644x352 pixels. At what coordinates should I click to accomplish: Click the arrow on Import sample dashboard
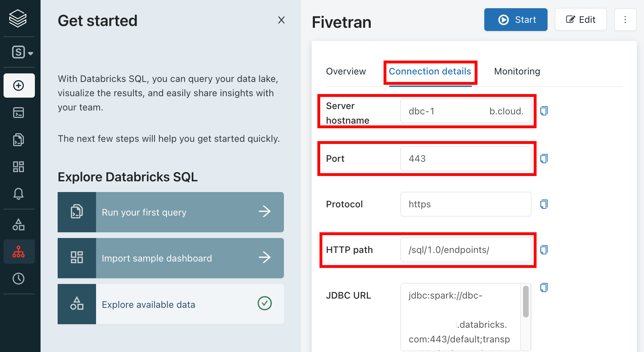coord(265,257)
